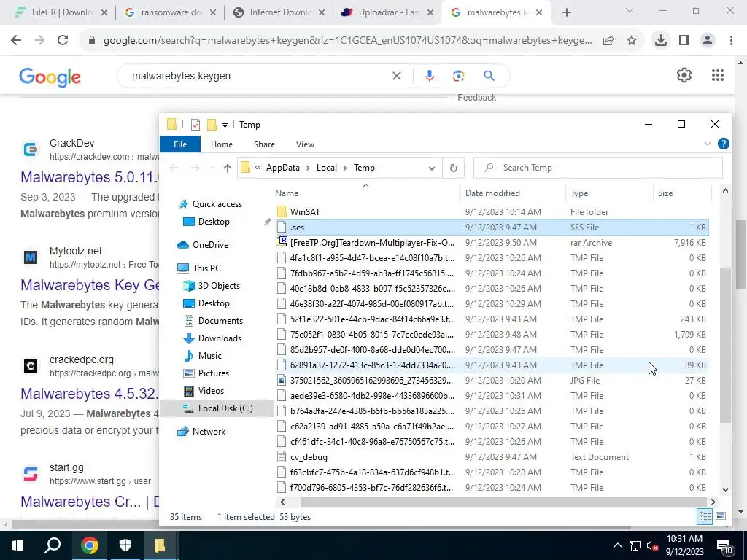Reload the Google search page
This screenshot has width=747, height=560.
(63, 41)
